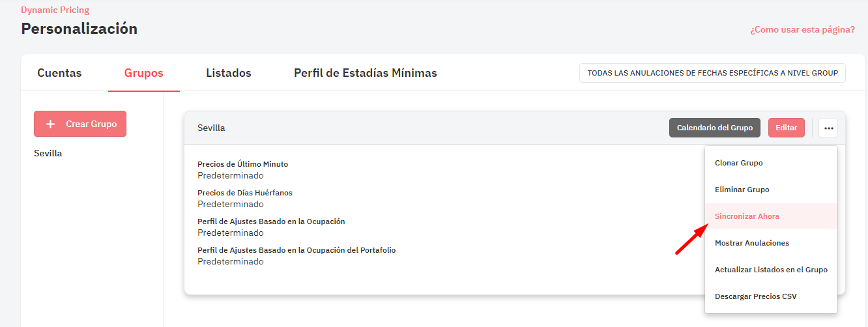Select Actualizar Listados en el Grupo
The image size is (868, 327).
771,270
